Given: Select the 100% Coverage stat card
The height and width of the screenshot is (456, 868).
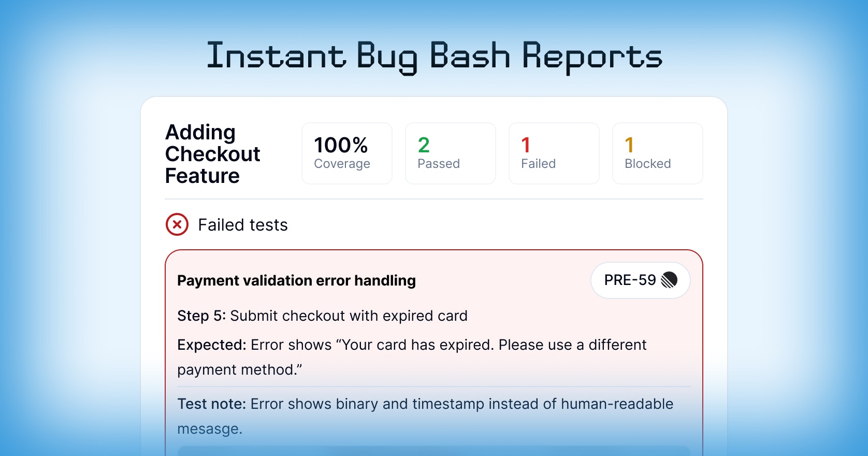Looking at the screenshot, I should (x=347, y=153).
